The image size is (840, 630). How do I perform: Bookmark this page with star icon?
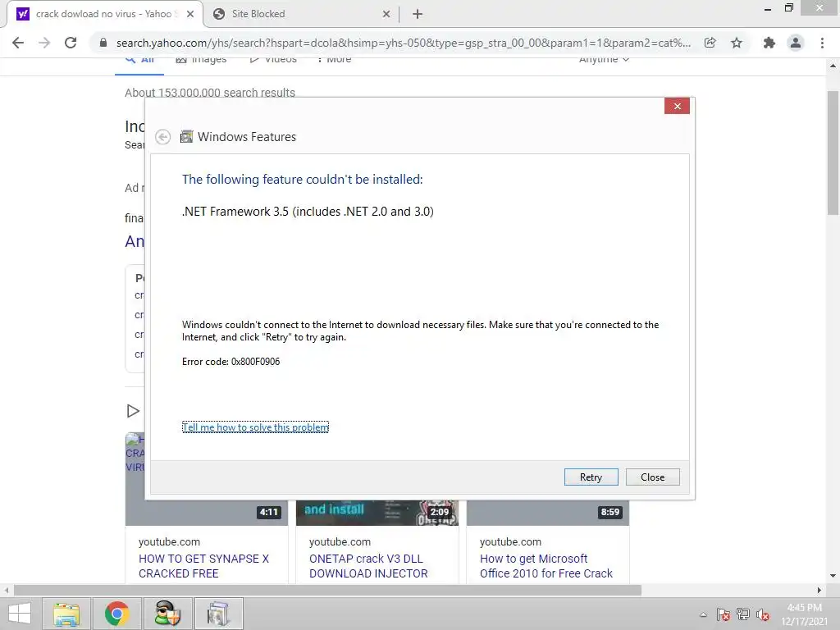(737, 43)
